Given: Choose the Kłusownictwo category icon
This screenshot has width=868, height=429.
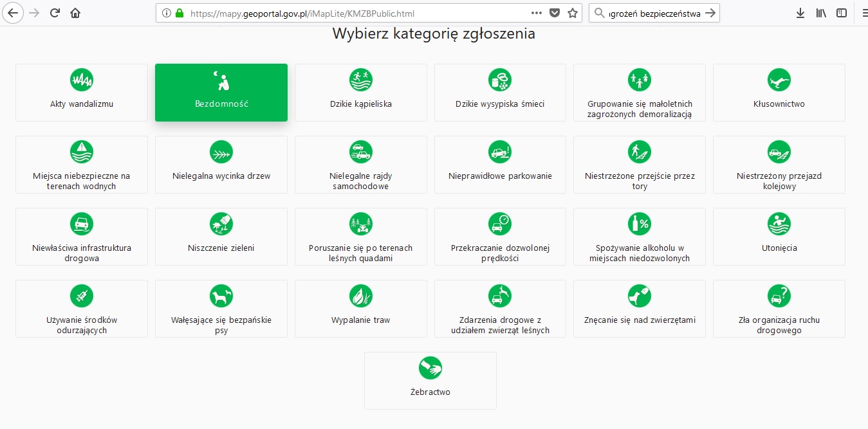Looking at the screenshot, I should point(779,80).
